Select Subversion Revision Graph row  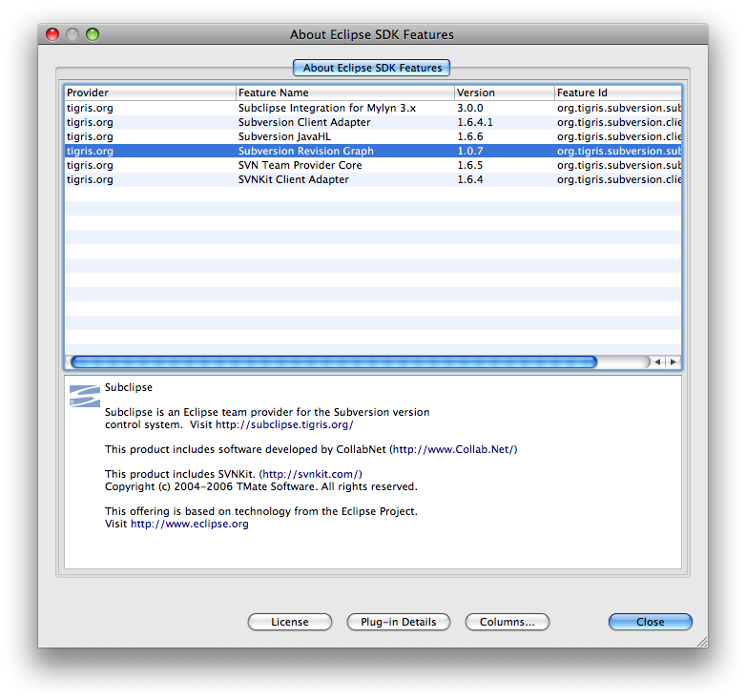tap(373, 151)
